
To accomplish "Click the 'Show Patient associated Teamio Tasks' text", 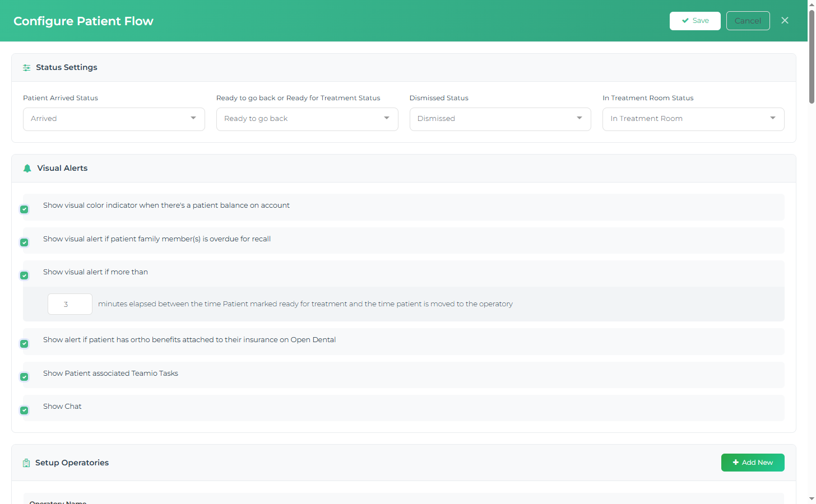I will pyautogui.click(x=110, y=374).
